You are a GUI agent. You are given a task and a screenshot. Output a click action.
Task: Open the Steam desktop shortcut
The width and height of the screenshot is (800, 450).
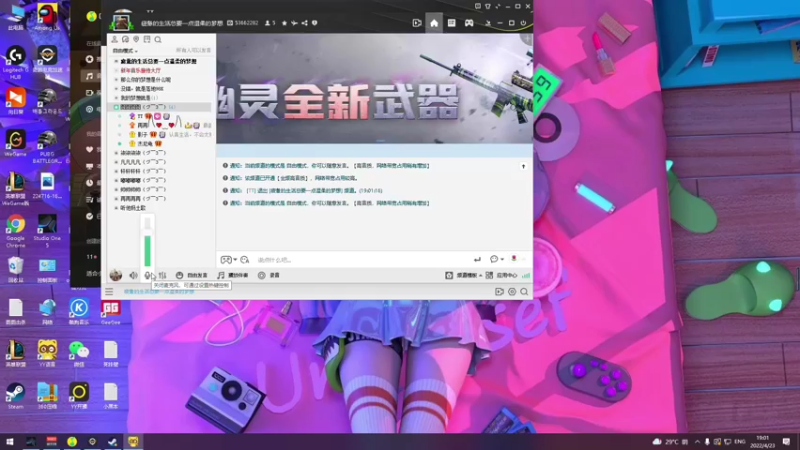click(15, 396)
